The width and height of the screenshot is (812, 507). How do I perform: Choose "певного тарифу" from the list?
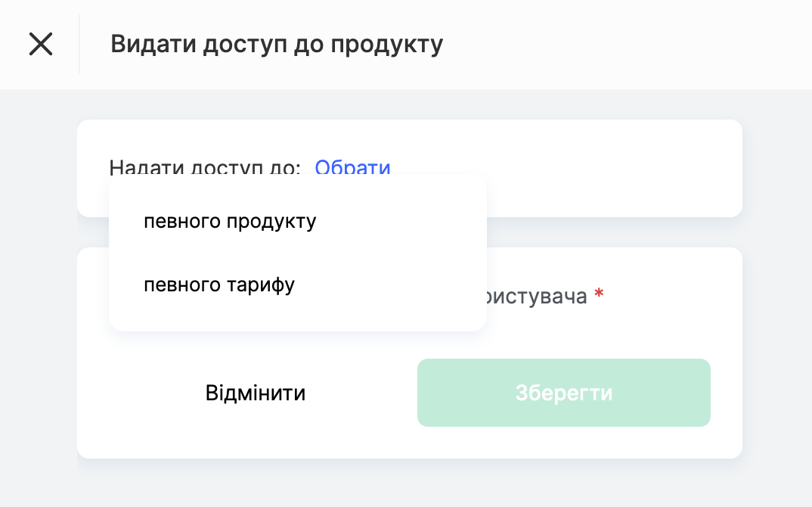[x=219, y=285]
